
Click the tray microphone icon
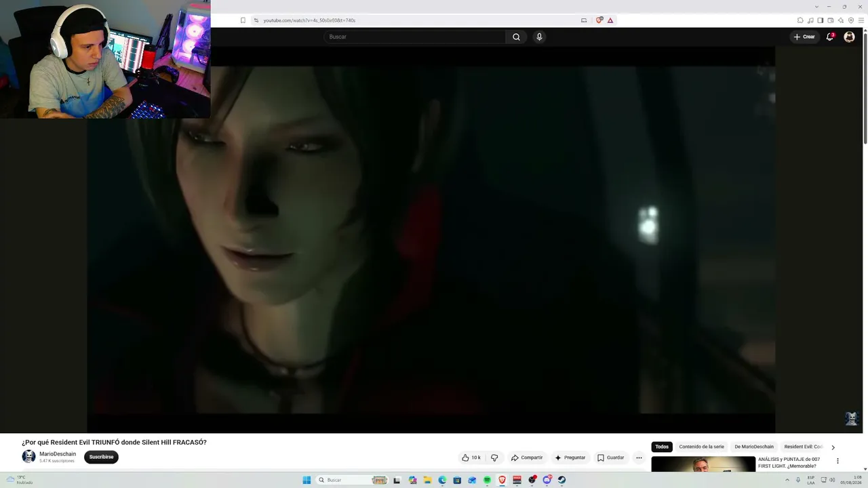(x=798, y=480)
